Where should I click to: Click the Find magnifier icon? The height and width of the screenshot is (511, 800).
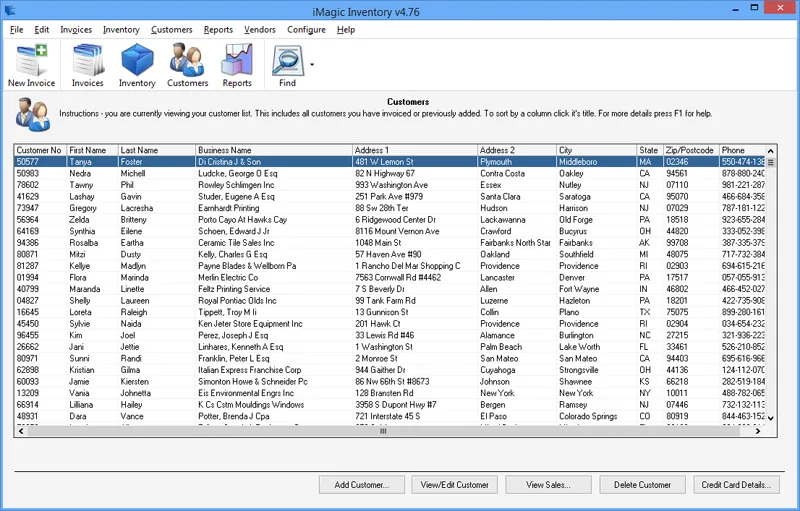click(287, 66)
